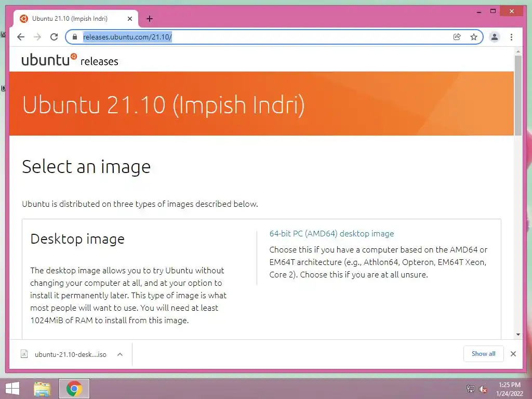The width and height of the screenshot is (532, 399).
Task: Close the Ubuntu 21.10 (Impish Indri) tab
Action: coord(129,19)
